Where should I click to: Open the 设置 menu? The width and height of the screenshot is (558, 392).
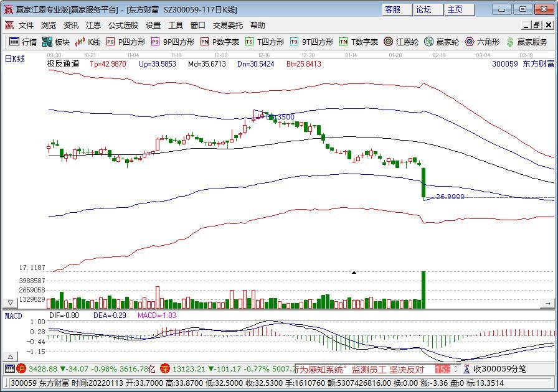[153, 26]
